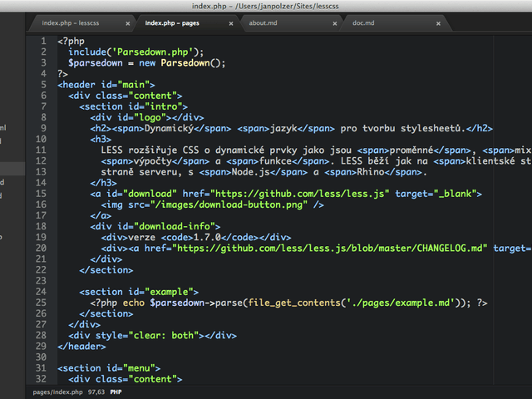The height and width of the screenshot is (399, 532).
Task: Switch to the index.php – lesscss tab
Action: click(x=71, y=23)
